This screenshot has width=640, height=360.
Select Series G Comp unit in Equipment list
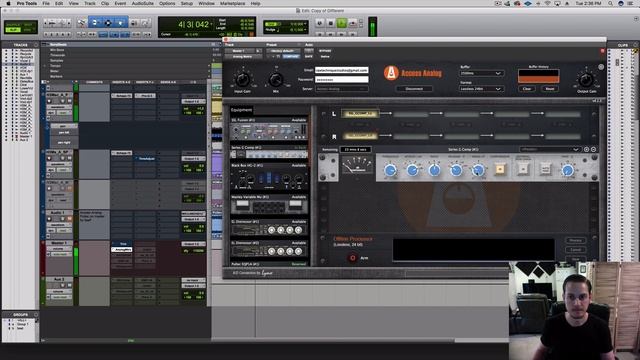(x=269, y=151)
